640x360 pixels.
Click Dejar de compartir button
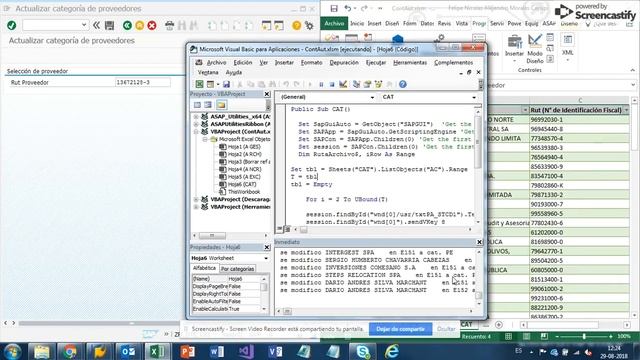pos(400,329)
